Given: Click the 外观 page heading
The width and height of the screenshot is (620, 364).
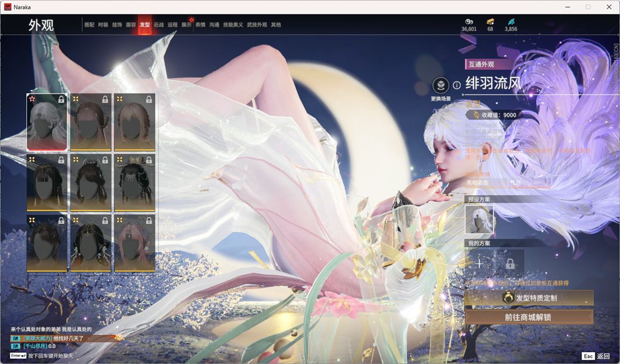Looking at the screenshot, I should pos(41,25).
